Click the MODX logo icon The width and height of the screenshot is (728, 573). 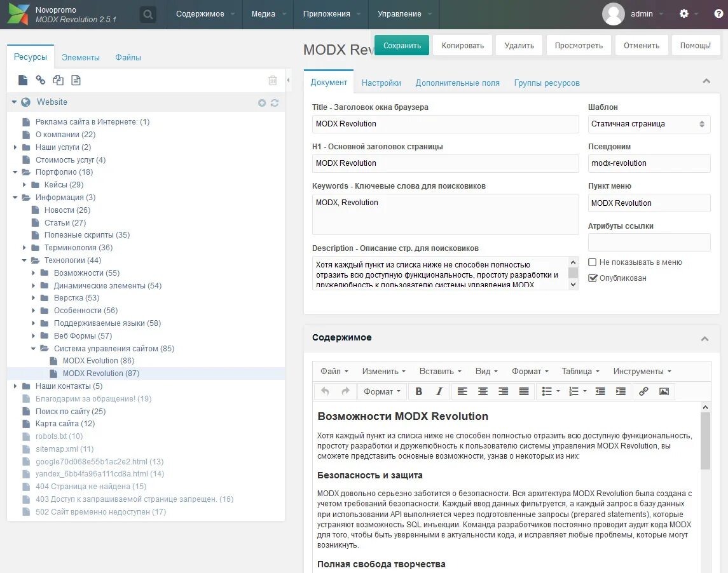18,14
